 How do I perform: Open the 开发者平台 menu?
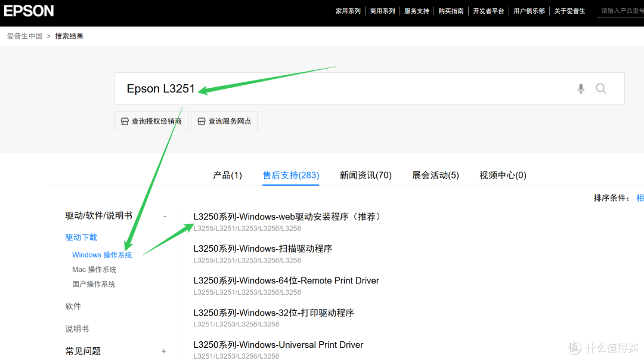(x=488, y=11)
